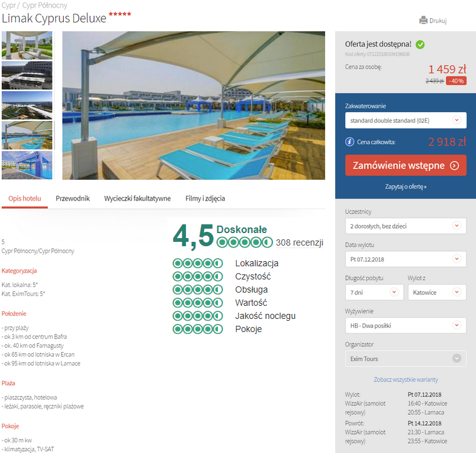Switch to the Przewodnik tab
The height and width of the screenshot is (453, 476).
point(73,199)
